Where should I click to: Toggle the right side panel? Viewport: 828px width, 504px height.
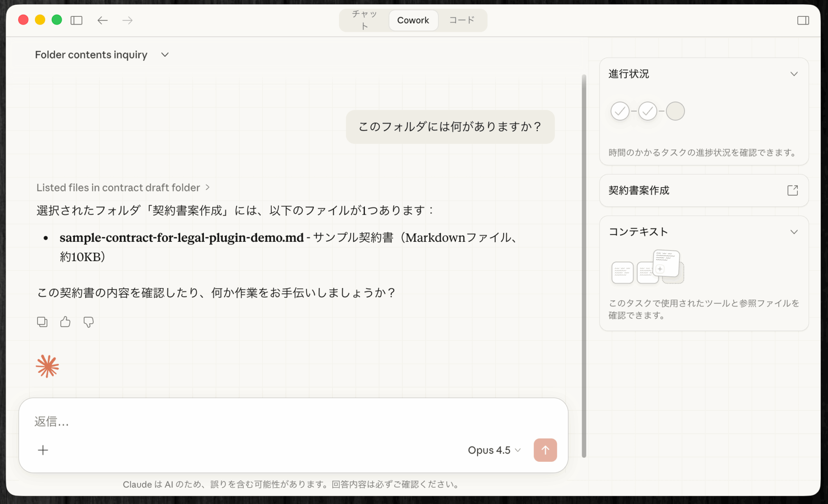(x=803, y=20)
